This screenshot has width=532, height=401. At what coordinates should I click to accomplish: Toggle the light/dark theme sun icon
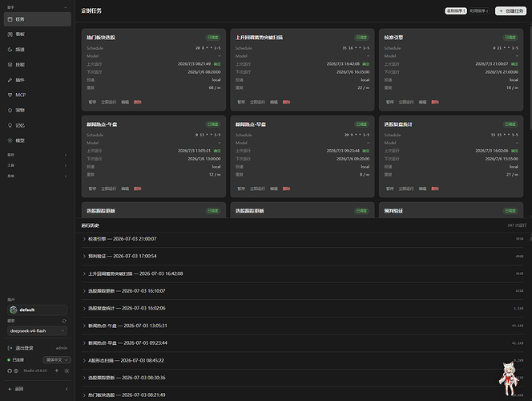(66, 371)
